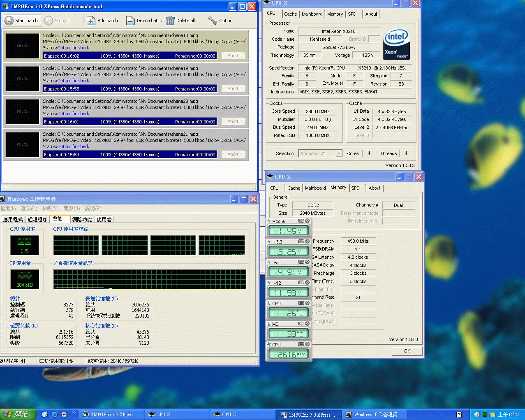Click the shana19.mpg encode progress bar
The height and width of the screenshot is (420, 525).
click(x=130, y=88)
